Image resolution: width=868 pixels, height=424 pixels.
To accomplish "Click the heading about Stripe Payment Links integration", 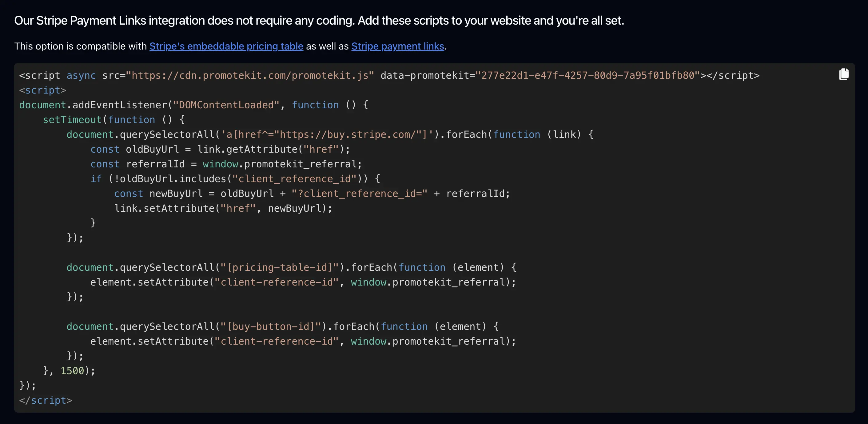I will [319, 21].
